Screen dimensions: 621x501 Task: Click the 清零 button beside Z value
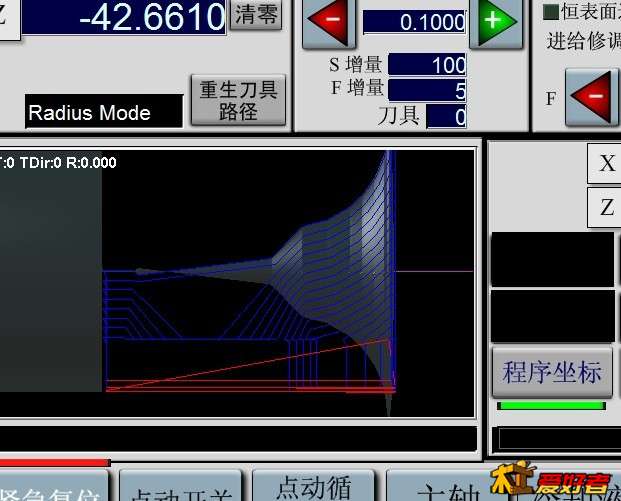click(256, 15)
